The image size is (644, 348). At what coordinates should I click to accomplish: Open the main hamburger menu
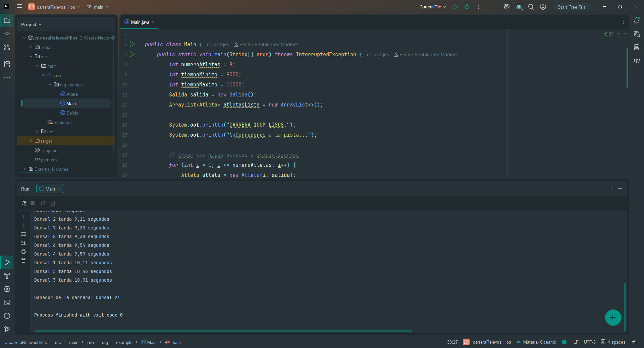tap(19, 7)
